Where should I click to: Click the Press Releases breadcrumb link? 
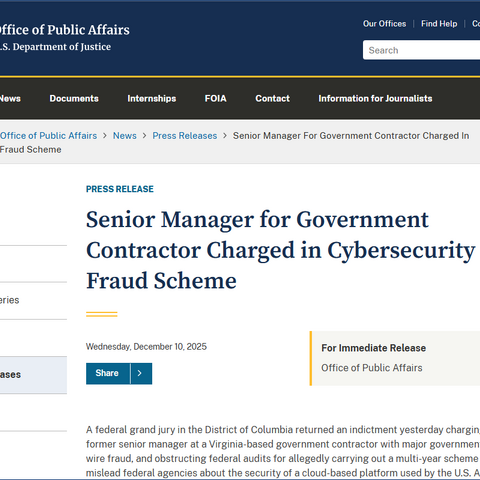click(x=185, y=136)
